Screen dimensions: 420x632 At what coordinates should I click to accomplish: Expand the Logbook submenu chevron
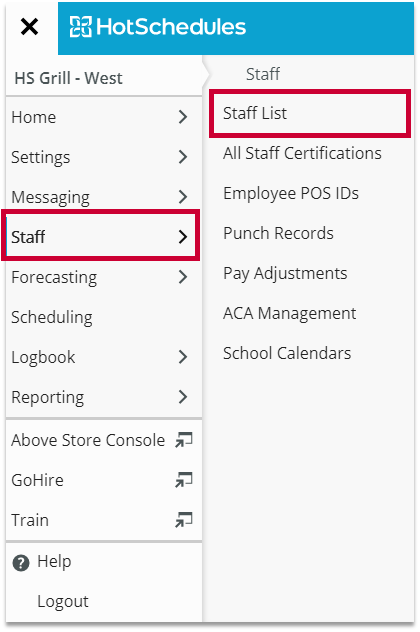point(183,357)
